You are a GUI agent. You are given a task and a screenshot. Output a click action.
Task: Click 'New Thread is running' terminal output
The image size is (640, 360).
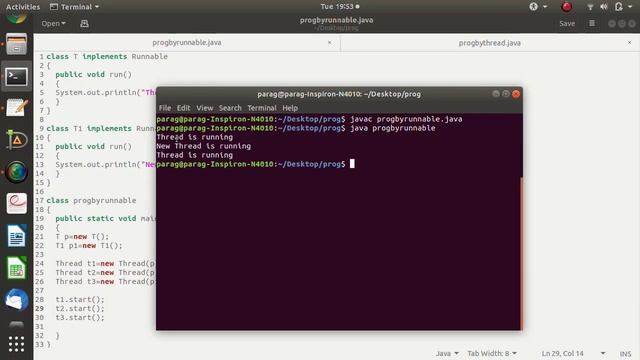[x=204, y=146]
